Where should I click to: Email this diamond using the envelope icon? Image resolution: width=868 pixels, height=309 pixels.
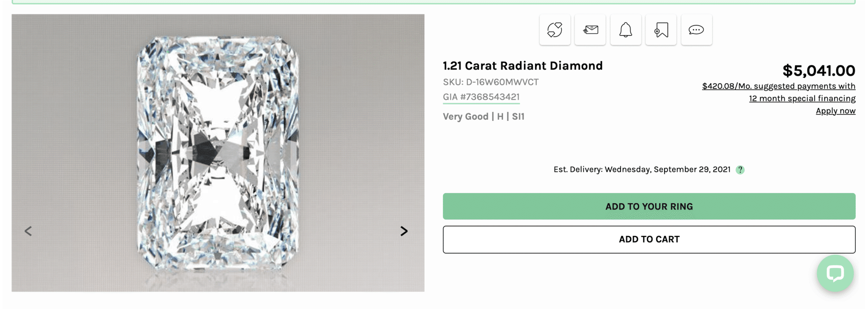coord(590,30)
